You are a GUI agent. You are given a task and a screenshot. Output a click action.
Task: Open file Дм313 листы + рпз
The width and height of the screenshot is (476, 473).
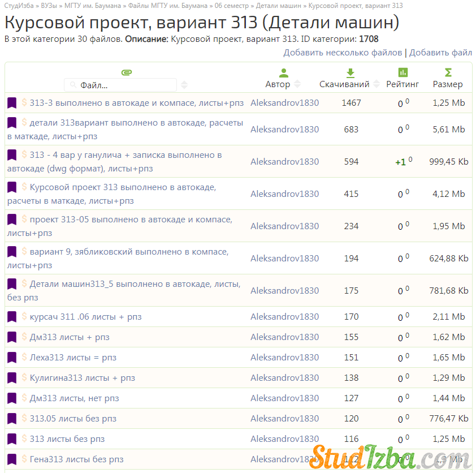[x=70, y=337]
